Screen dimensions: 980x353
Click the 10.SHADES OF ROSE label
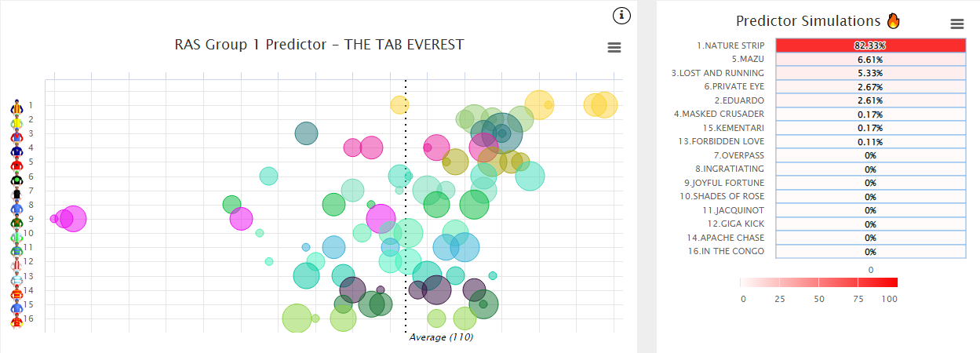(x=723, y=196)
